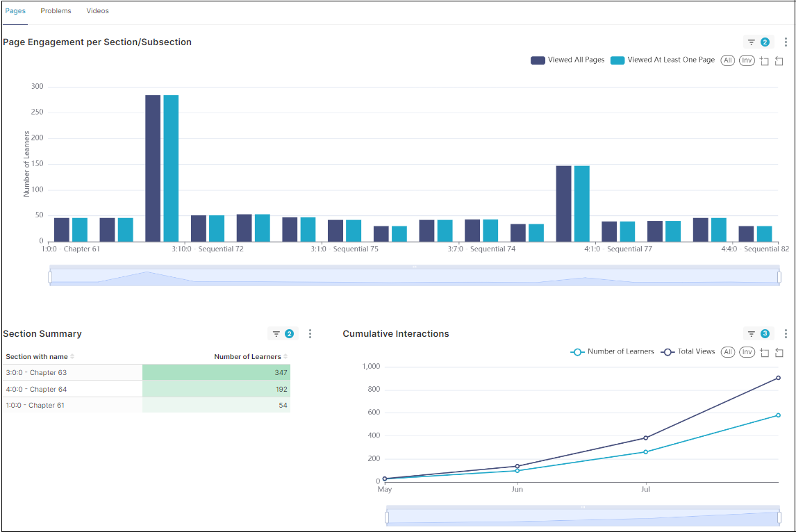Open the Cumulative Interactions three-dot menu
796x532 pixels.
click(x=786, y=334)
